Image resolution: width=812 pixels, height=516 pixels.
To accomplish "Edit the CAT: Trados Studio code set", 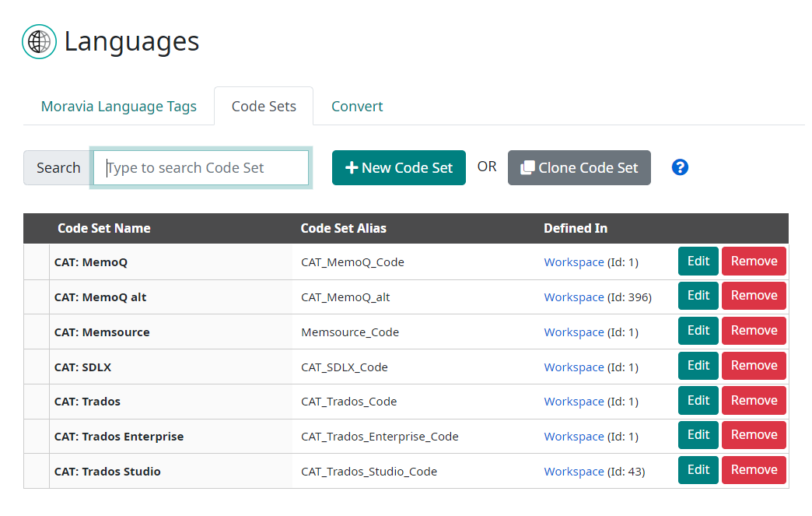I will coord(698,470).
